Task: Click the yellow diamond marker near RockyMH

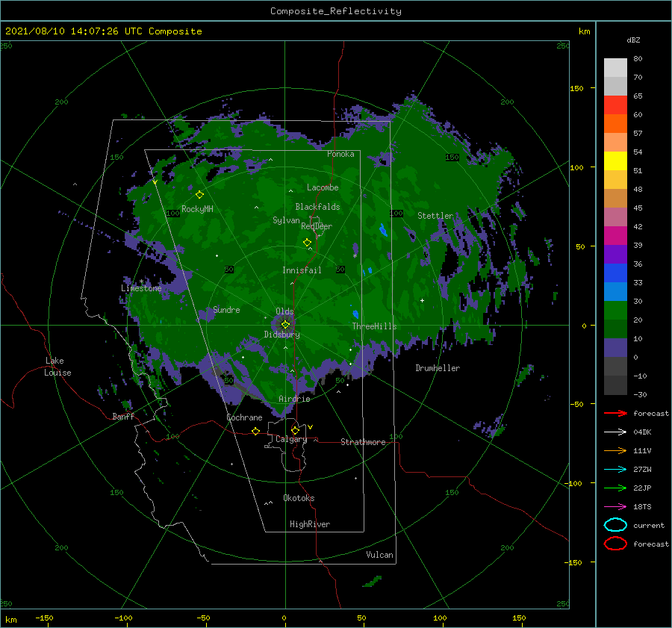Action: pos(199,195)
